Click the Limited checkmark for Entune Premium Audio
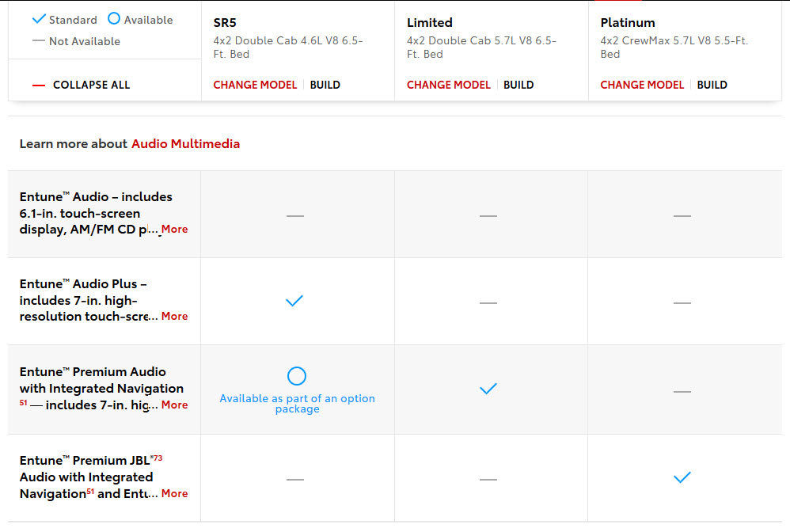The image size is (790, 532). tap(488, 389)
